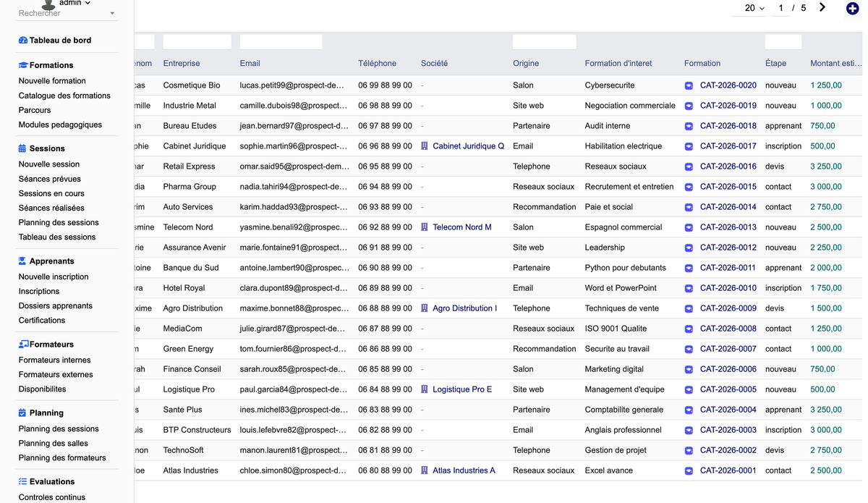Click the apprenant étape for Banque du Sud
The height and width of the screenshot is (503, 868).
(x=783, y=268)
